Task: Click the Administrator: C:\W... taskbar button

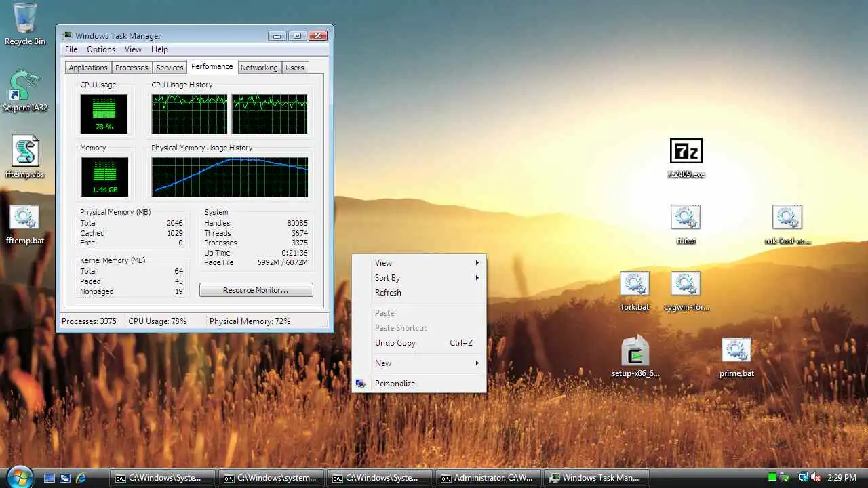Action: click(x=488, y=478)
